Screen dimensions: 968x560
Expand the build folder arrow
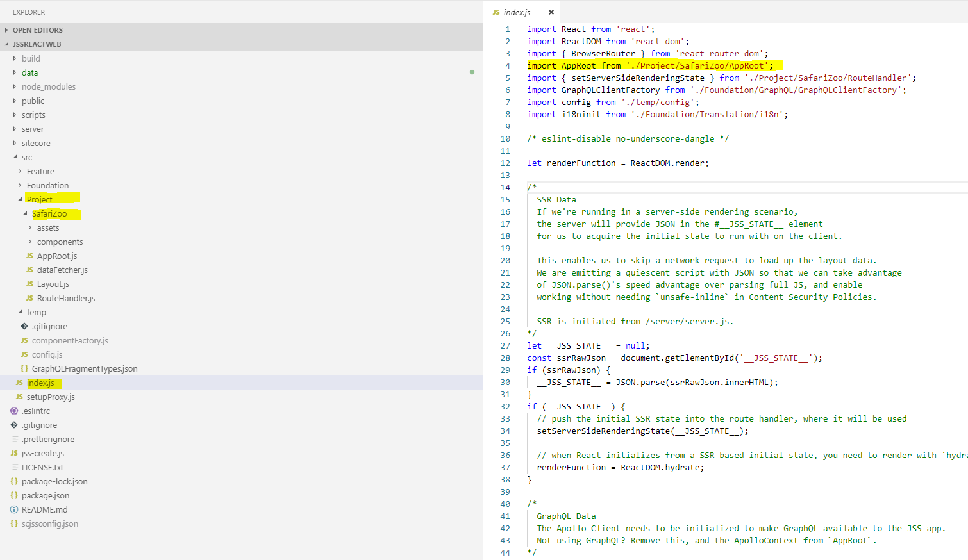[15, 58]
